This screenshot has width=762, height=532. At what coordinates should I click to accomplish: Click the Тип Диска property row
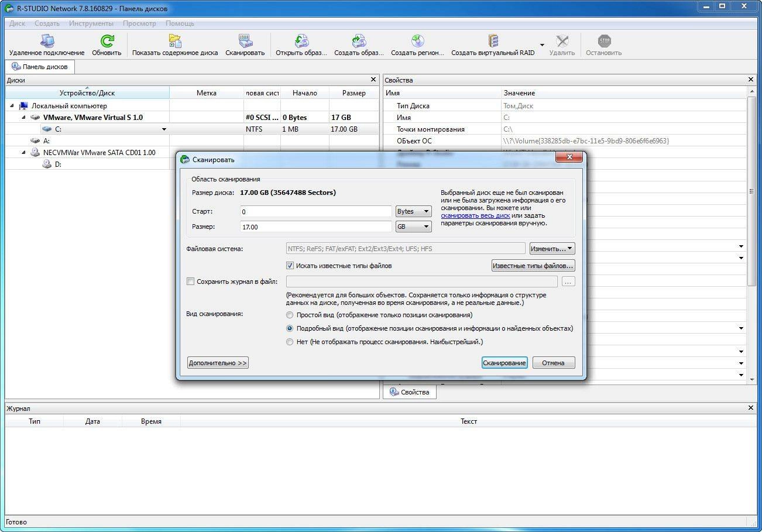[565, 106]
